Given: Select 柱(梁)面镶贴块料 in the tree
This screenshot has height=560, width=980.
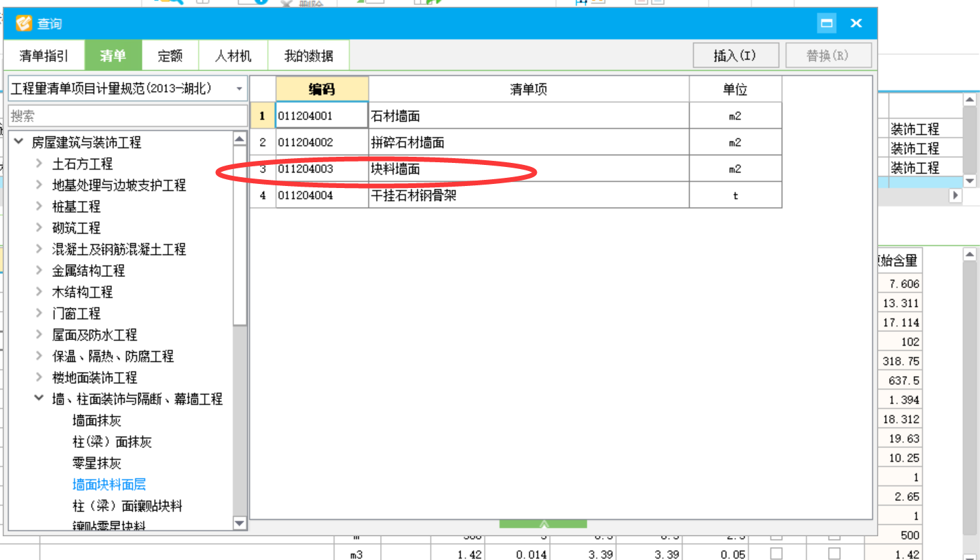Looking at the screenshot, I should point(128,506).
